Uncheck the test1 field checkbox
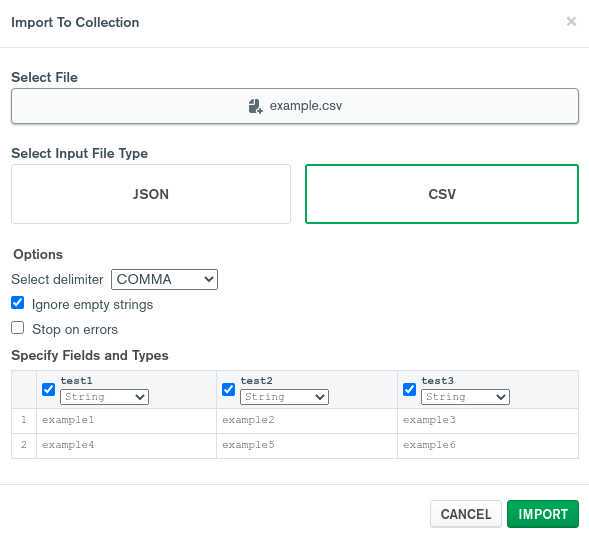 [48, 389]
